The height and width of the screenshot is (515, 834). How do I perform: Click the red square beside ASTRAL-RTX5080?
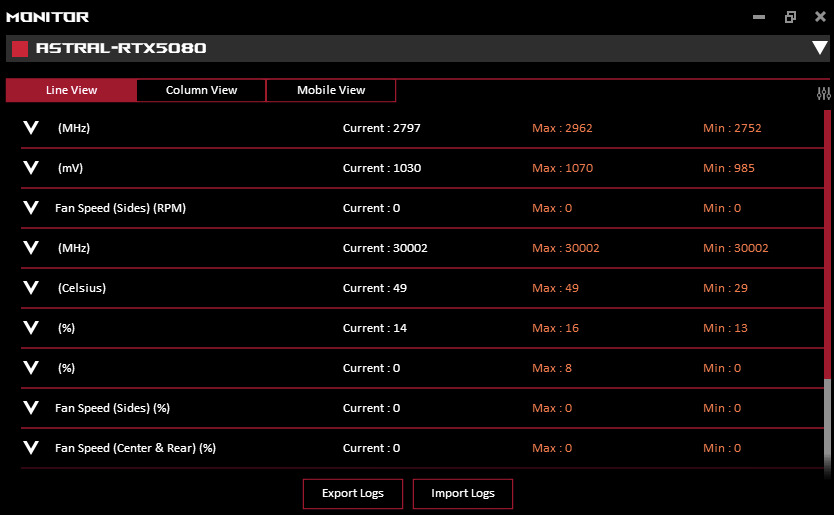coord(20,49)
